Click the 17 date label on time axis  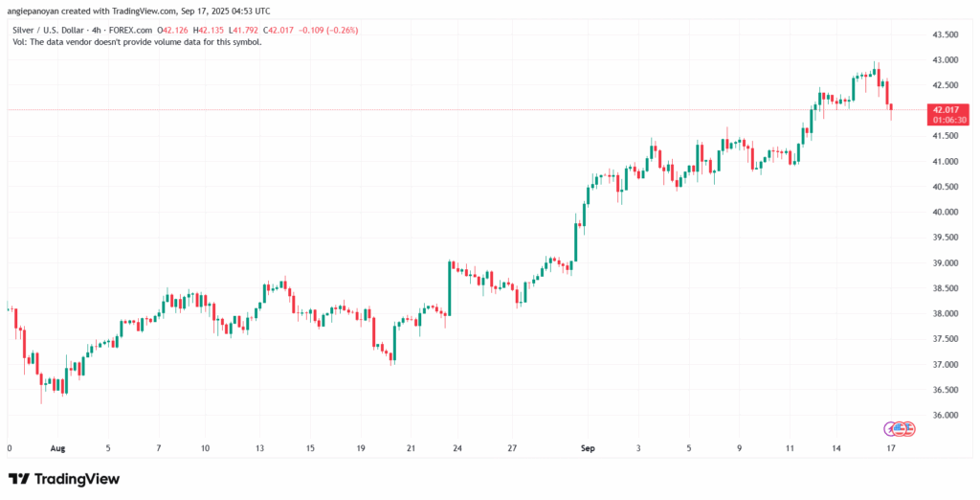(x=892, y=447)
